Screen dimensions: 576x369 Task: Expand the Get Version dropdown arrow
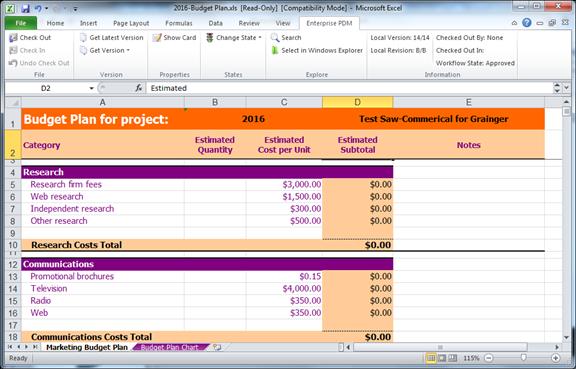click(x=128, y=50)
